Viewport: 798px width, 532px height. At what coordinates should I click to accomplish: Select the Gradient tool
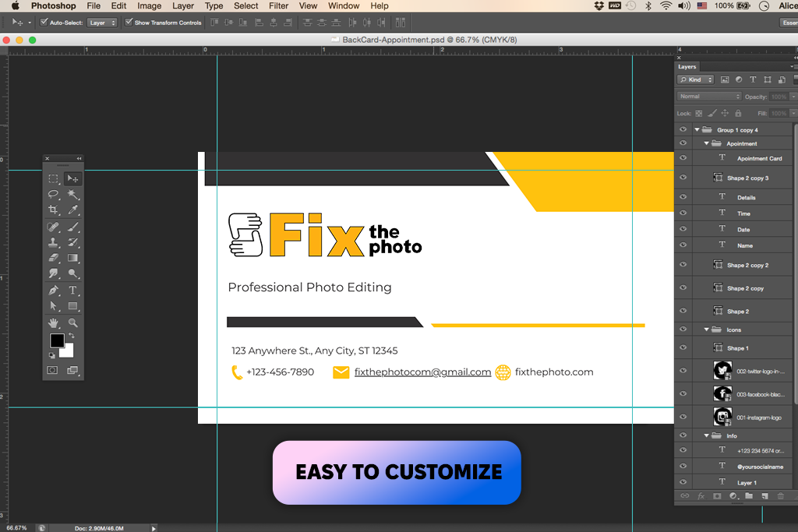pos(72,258)
